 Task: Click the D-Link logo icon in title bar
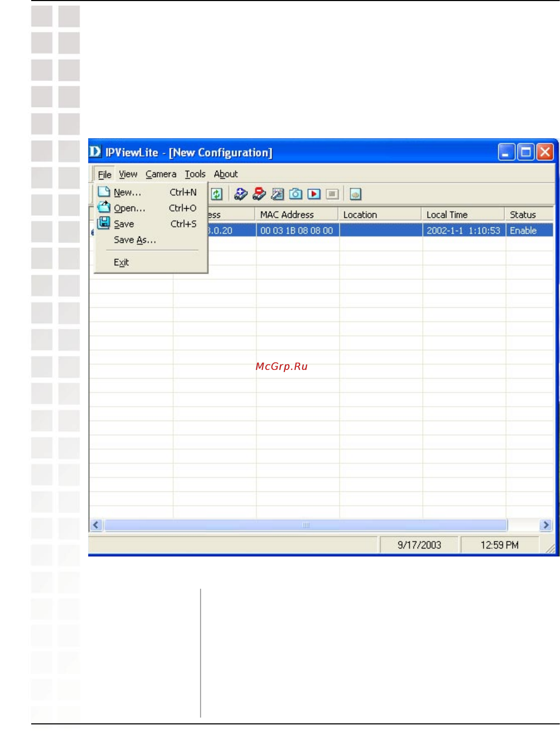point(95,152)
